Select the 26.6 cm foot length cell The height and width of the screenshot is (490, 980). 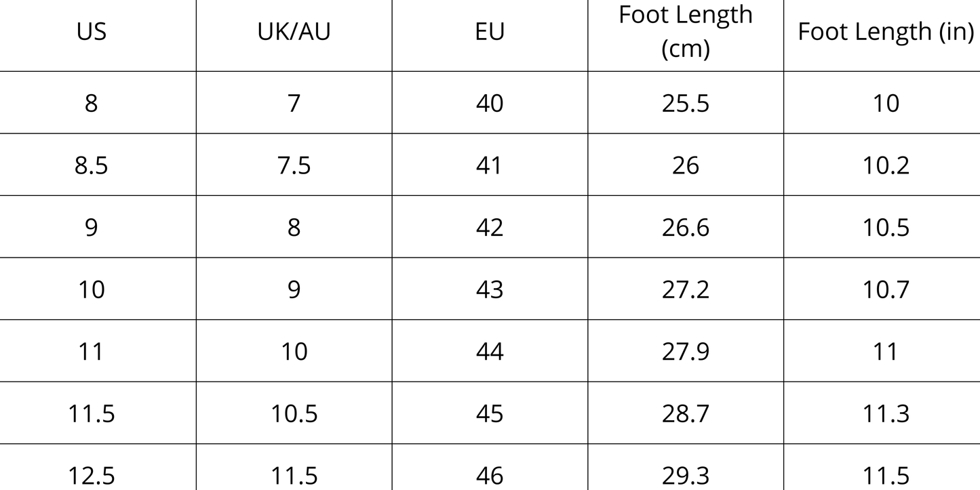pyautogui.click(x=685, y=227)
